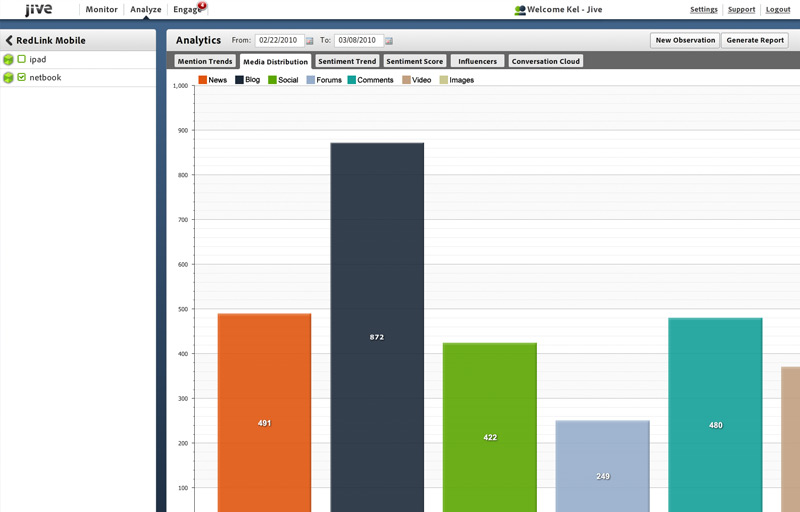Click the back arrow beside RedLink Mobile

[x=9, y=40]
